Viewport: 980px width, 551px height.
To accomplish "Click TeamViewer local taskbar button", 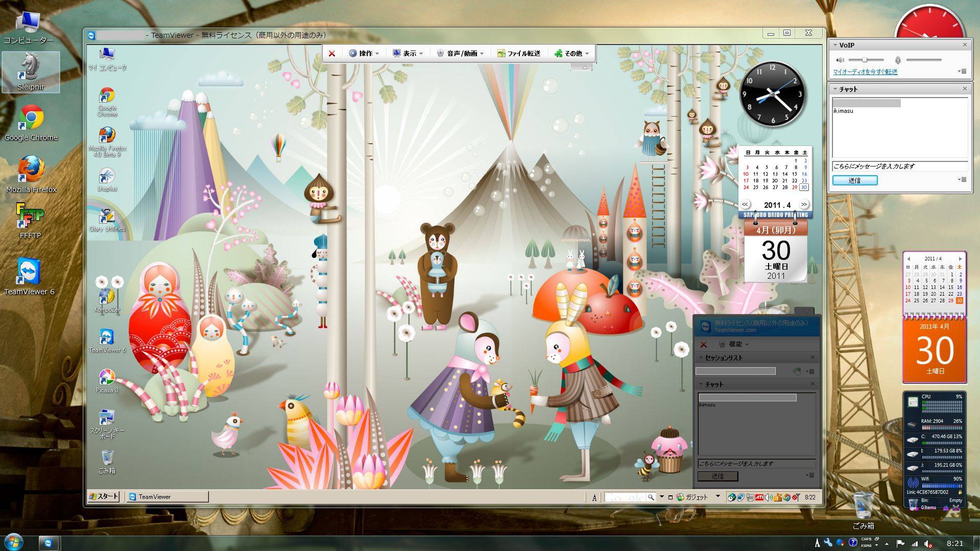I will pos(49,543).
